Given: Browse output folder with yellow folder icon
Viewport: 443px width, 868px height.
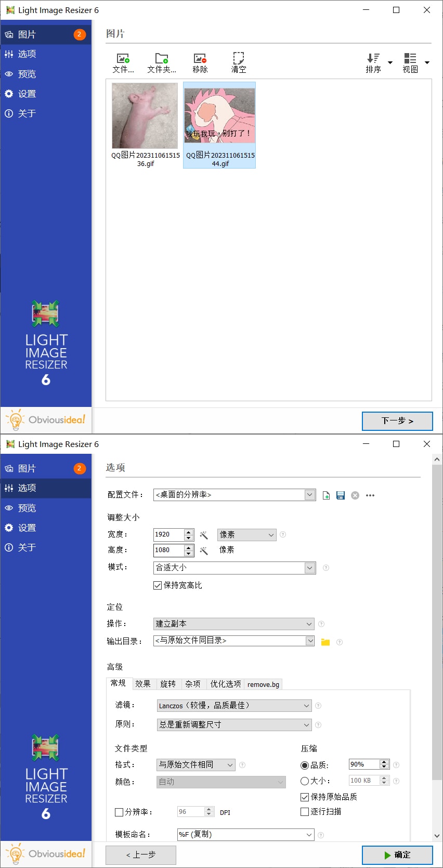Looking at the screenshot, I should pos(325,642).
